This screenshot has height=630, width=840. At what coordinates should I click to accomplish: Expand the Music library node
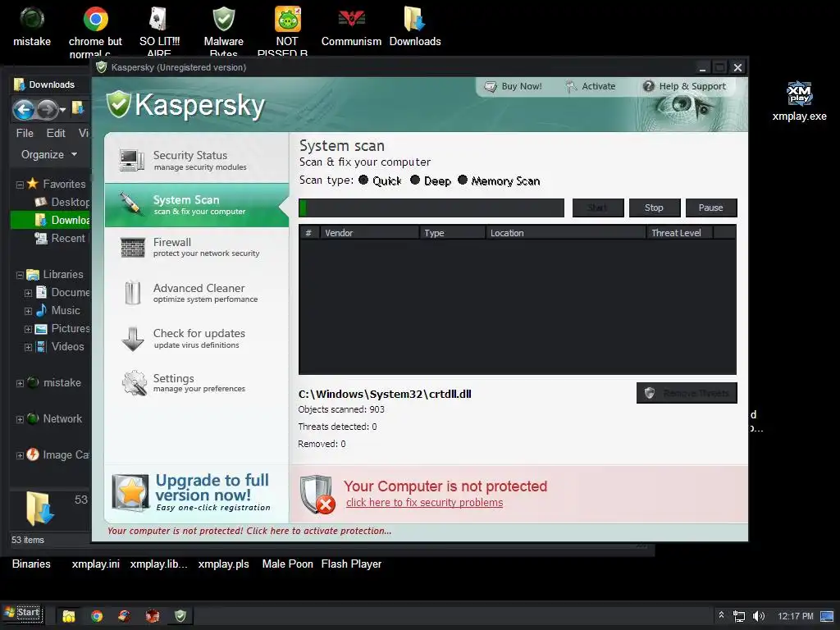(28, 311)
